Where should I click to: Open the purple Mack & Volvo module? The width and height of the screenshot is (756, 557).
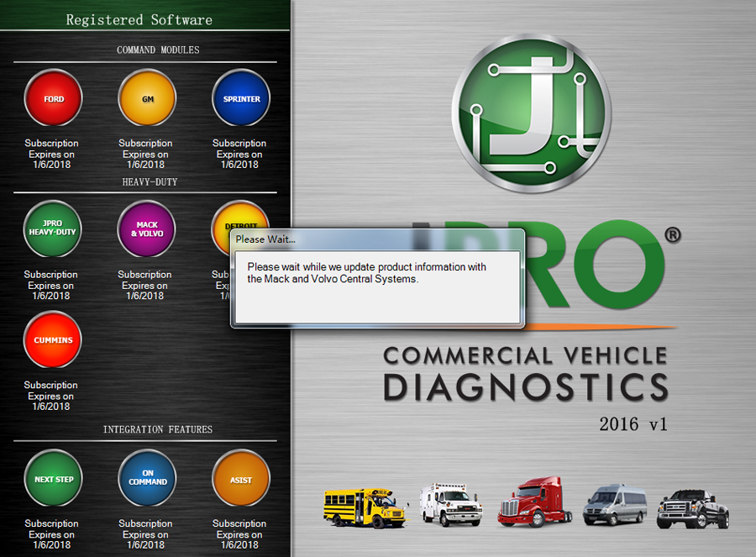146,229
